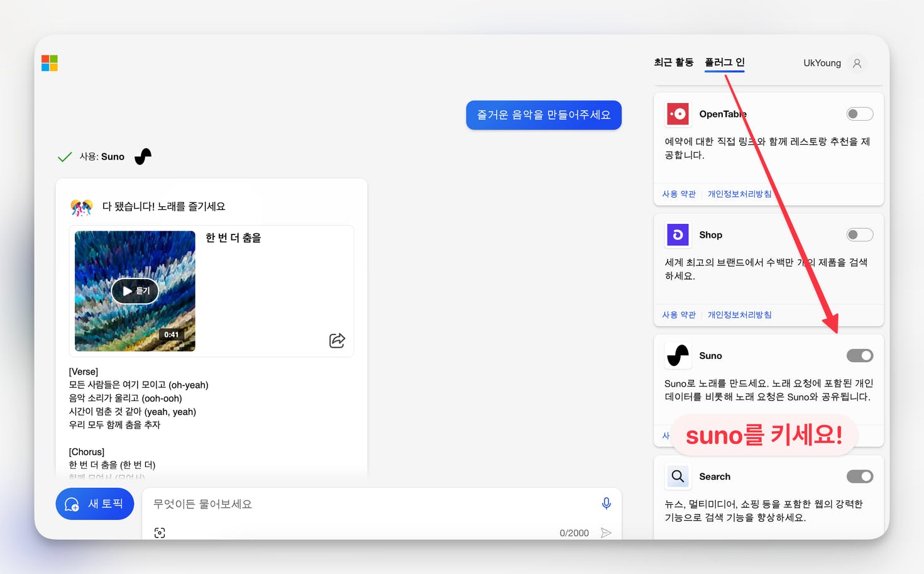924x574 pixels.
Task: Click the Suno logo beside 사용: Suno
Action: pyautogui.click(x=143, y=156)
